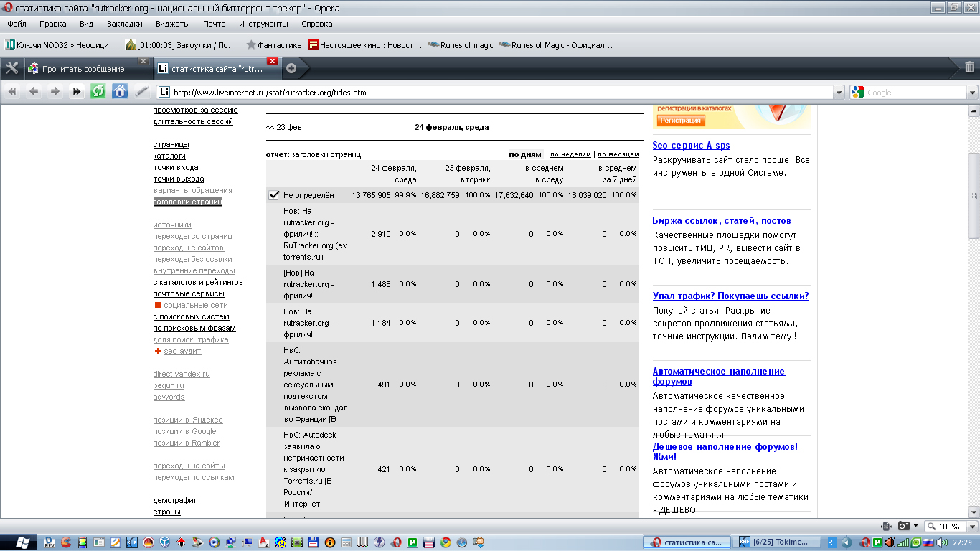Reload the current page
980x551 pixels.
pyautogui.click(x=98, y=92)
